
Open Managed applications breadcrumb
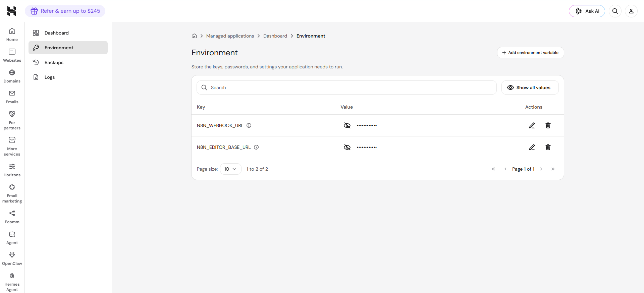pos(230,36)
